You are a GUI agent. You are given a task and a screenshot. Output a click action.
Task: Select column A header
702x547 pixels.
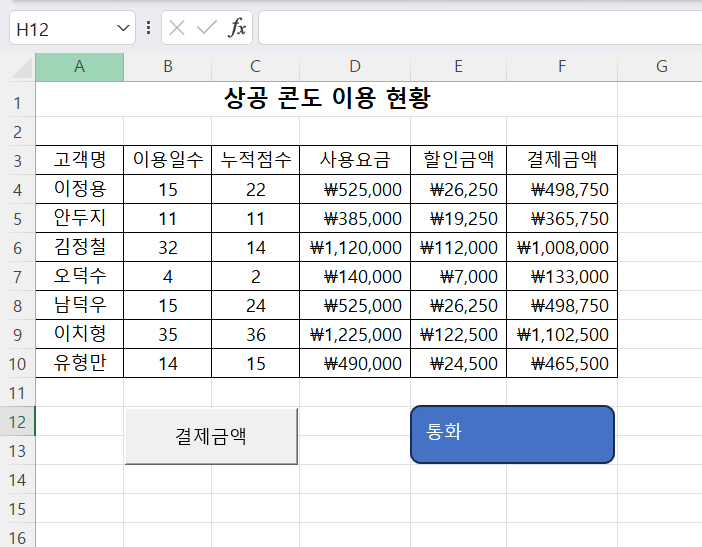point(79,67)
